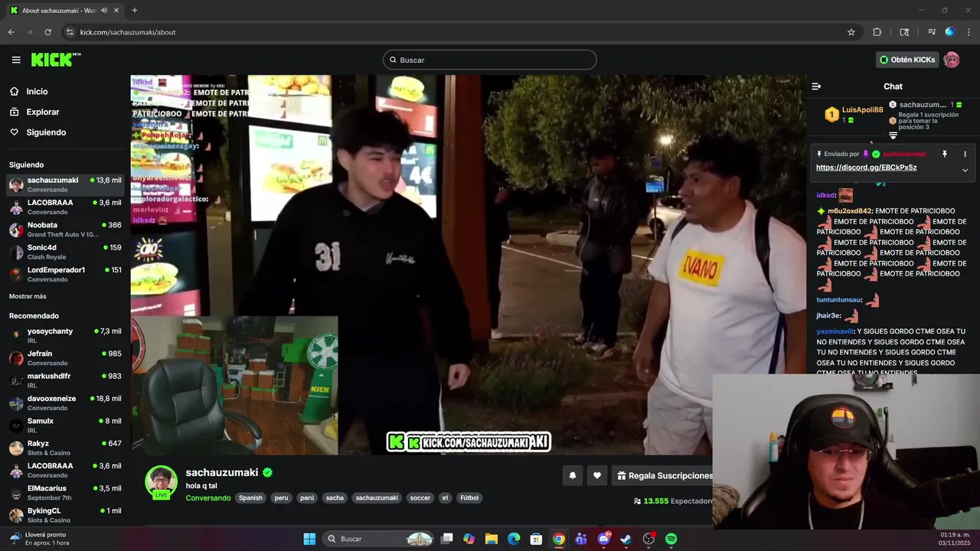Go back in Chrome

pyautogui.click(x=11, y=32)
